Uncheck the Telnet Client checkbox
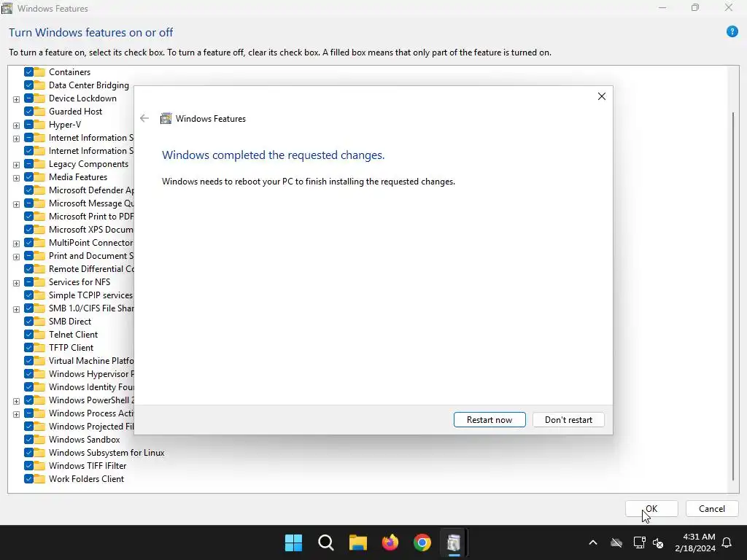This screenshot has height=560, width=747. (28, 334)
